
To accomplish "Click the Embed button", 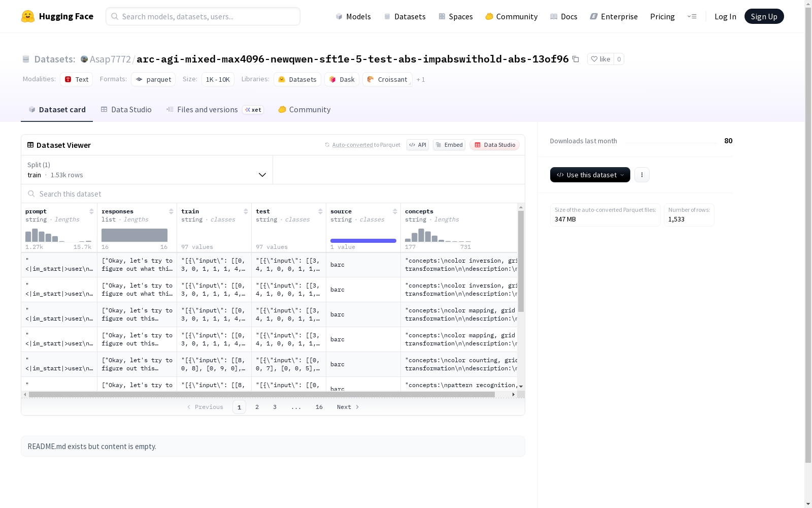I will pos(449,145).
